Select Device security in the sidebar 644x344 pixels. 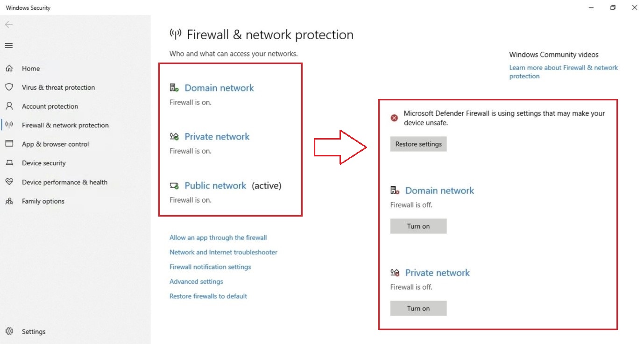coord(43,163)
